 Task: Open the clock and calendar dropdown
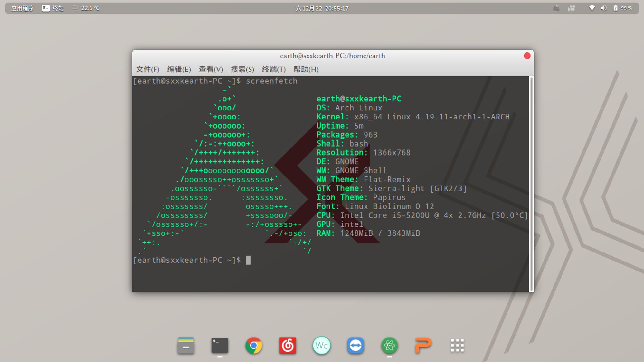point(322,8)
